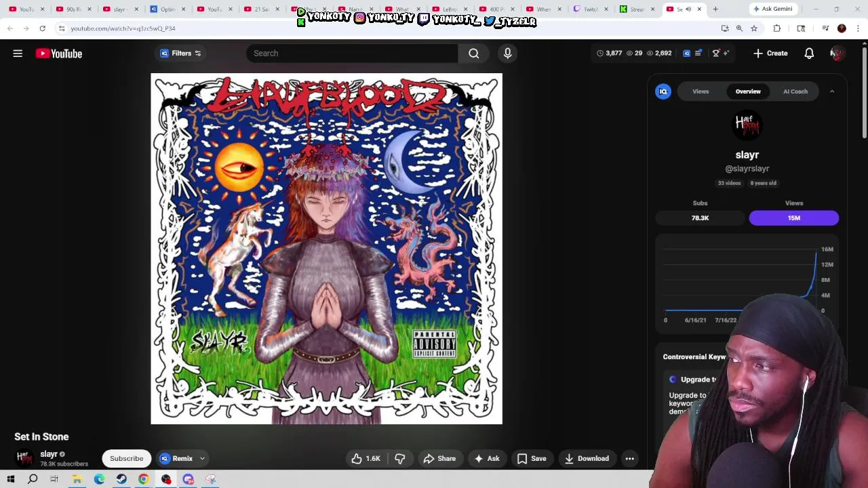Click the vidIQ sparkle AI icon in header
Viewport: 868px width, 488px height.
[726, 53]
